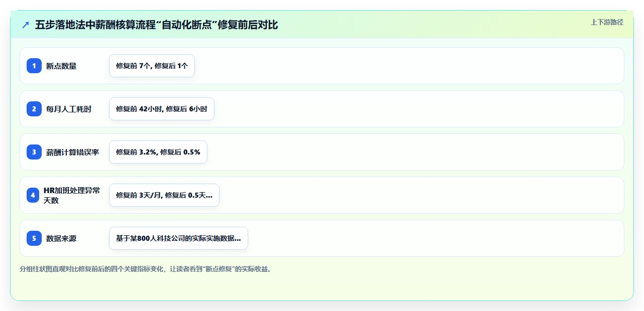The height and width of the screenshot is (311, 644).
Task: Click the title 五步落地法中薪酬核算流程
Action: (156, 25)
